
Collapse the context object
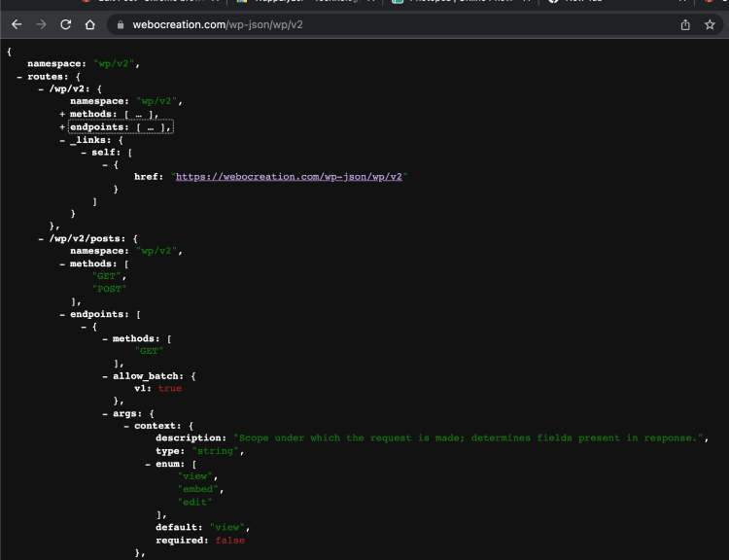pyautogui.click(x=126, y=426)
